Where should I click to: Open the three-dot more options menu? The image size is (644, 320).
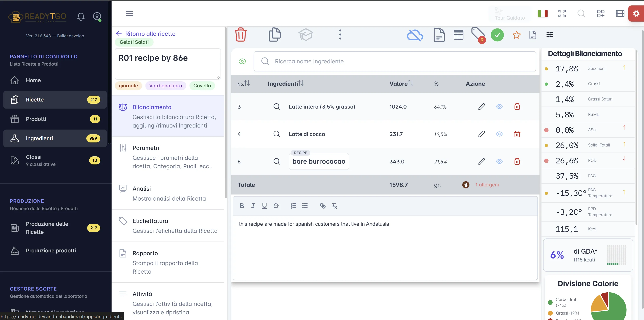(x=340, y=35)
